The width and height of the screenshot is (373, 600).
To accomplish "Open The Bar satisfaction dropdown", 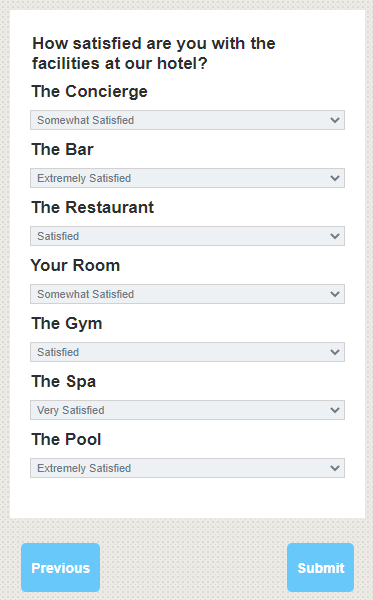I will (187, 178).
